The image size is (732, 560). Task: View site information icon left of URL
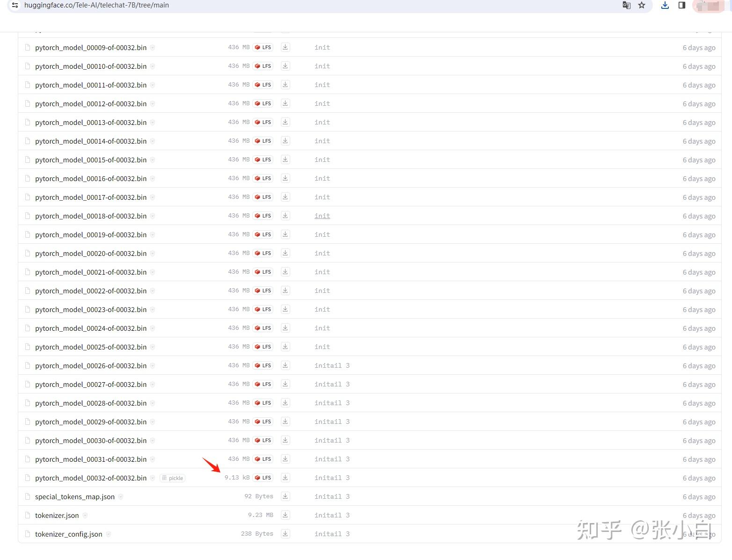(15, 5)
